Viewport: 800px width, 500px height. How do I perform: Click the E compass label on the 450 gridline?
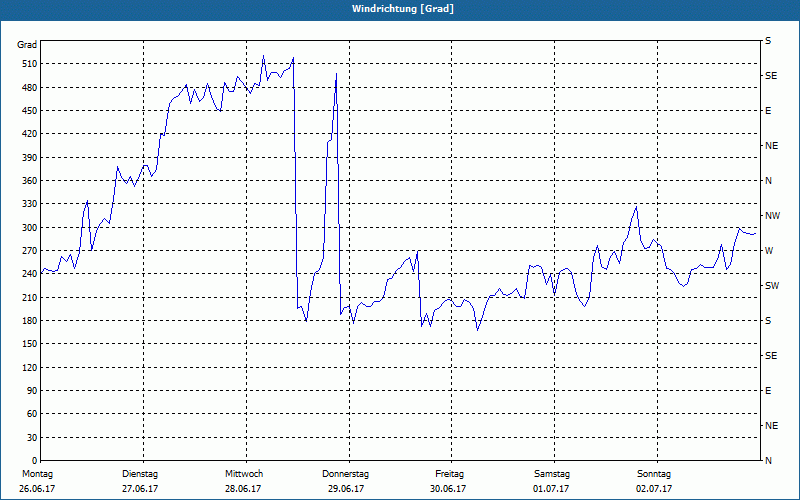coord(768,111)
